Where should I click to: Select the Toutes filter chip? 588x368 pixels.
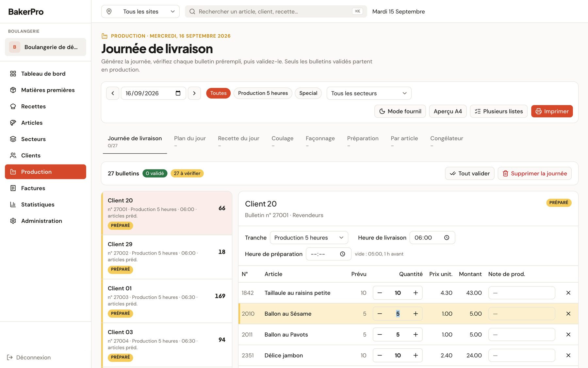coord(218,93)
